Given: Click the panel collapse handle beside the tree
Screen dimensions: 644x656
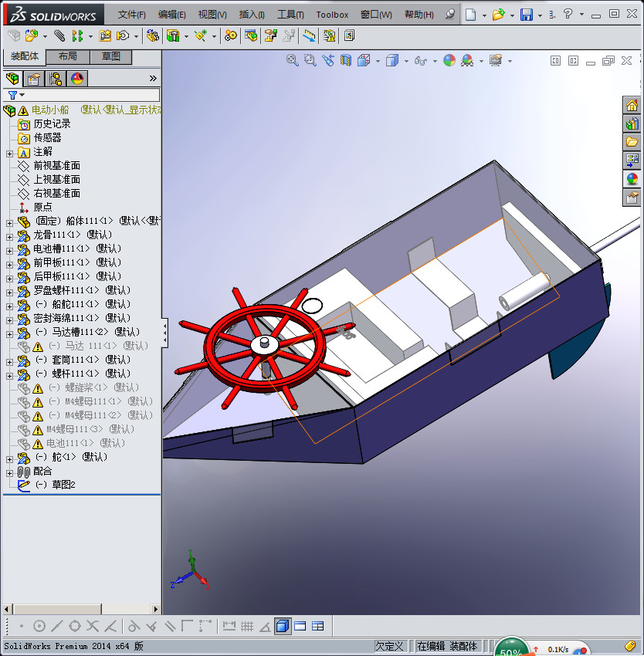Looking at the screenshot, I should coord(164,333).
